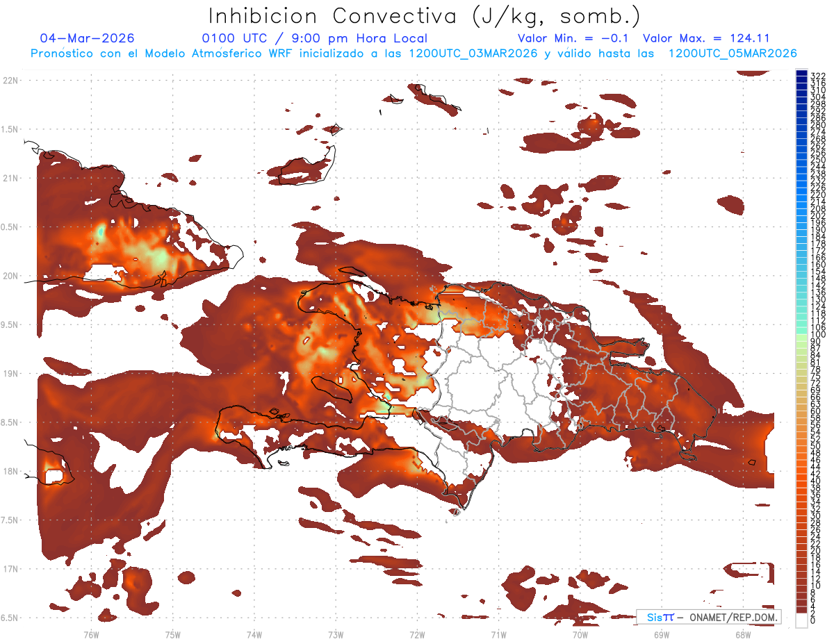
Task: Click the "100" value on the color scale
Action: [x=817, y=334]
